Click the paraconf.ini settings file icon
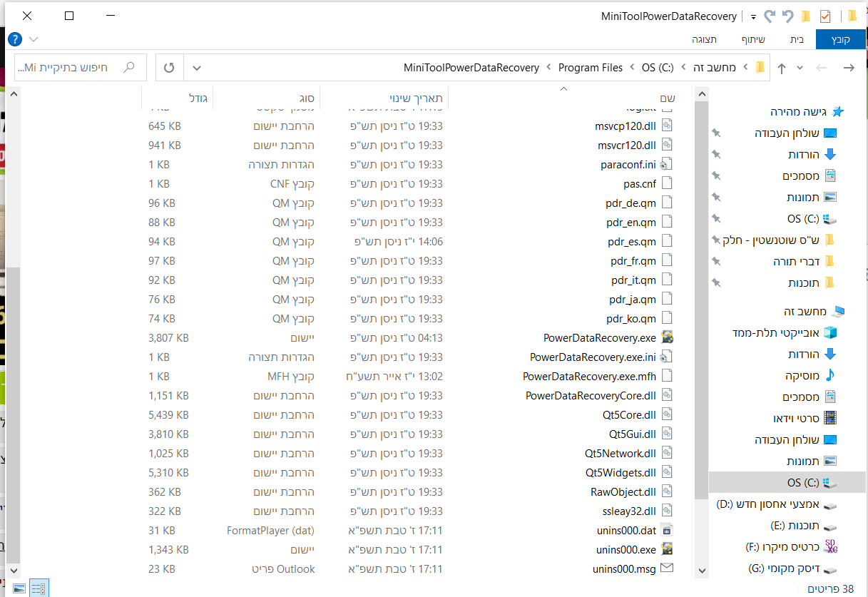This screenshot has width=868, height=597. [x=668, y=164]
